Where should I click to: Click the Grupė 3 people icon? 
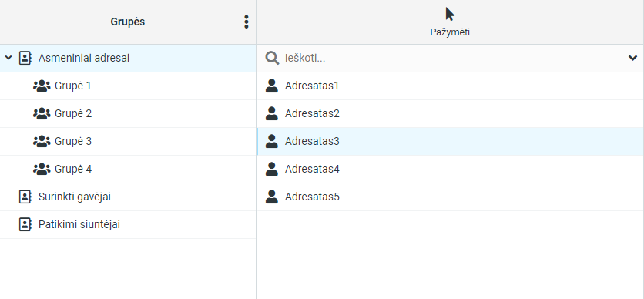(x=42, y=141)
